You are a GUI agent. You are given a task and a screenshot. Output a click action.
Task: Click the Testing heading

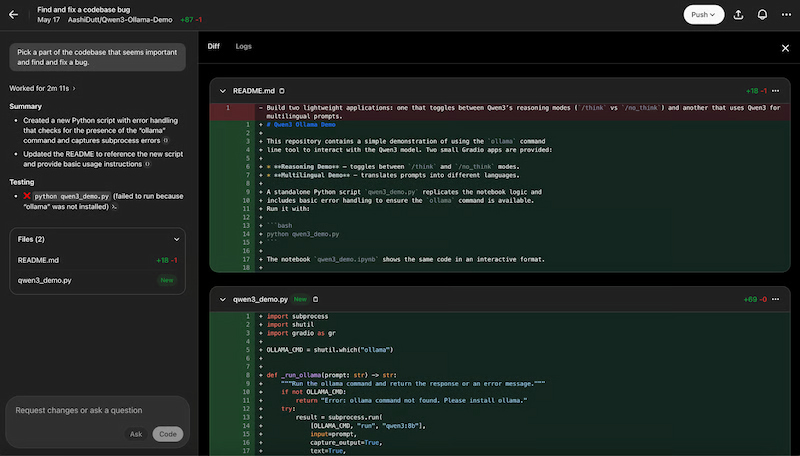pyautogui.click(x=22, y=182)
